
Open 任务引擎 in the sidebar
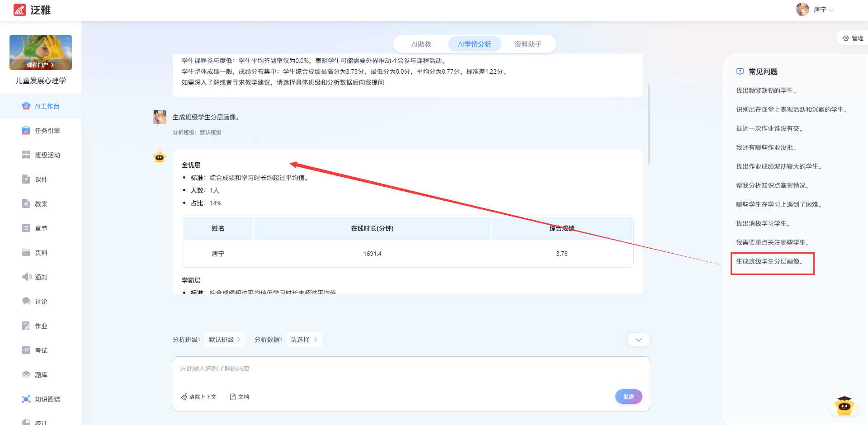tap(26, 131)
